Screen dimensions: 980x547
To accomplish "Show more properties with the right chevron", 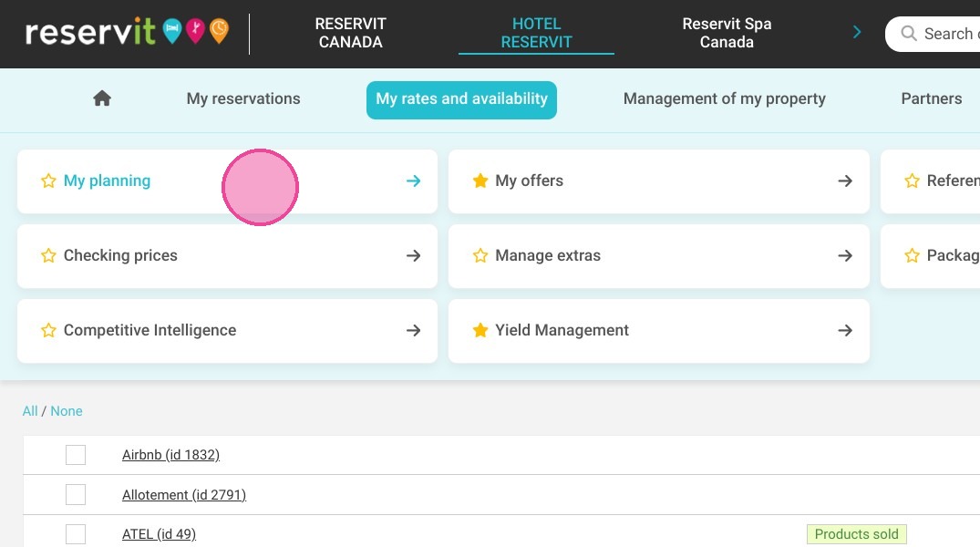I will pos(857,32).
